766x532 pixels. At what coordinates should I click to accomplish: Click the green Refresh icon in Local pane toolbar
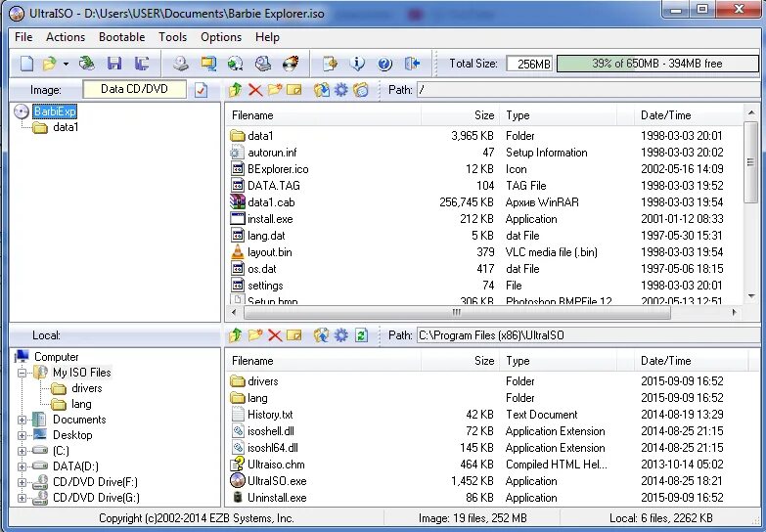click(x=361, y=335)
